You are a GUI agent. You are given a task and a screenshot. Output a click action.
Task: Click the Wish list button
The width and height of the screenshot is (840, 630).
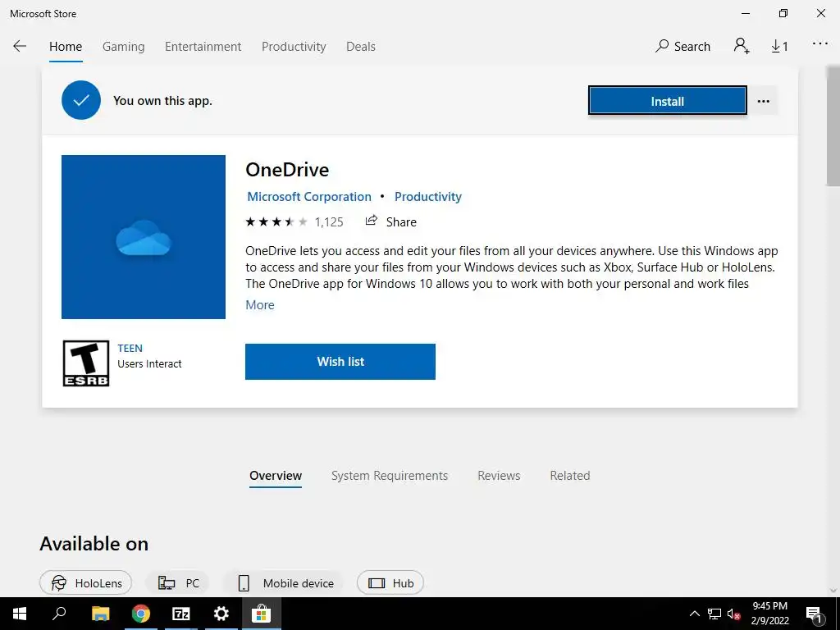pyautogui.click(x=340, y=362)
